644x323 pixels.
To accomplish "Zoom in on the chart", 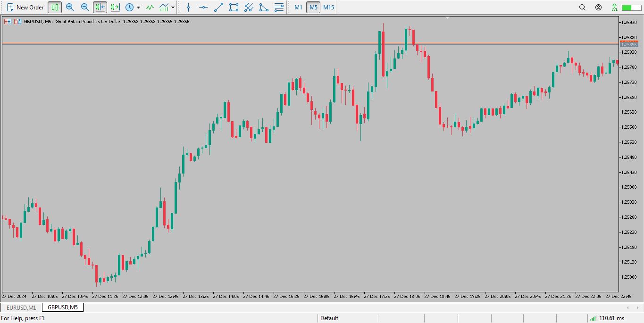I will (x=70, y=7).
